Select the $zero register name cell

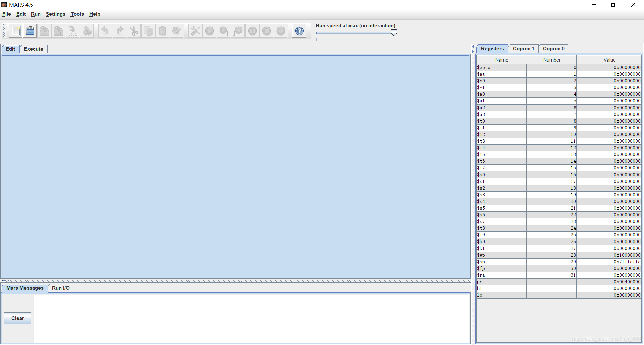tap(501, 67)
